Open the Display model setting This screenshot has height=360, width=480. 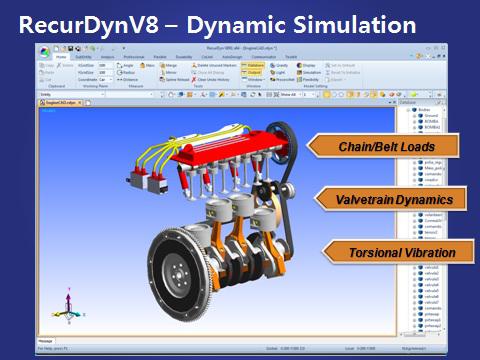coord(306,65)
